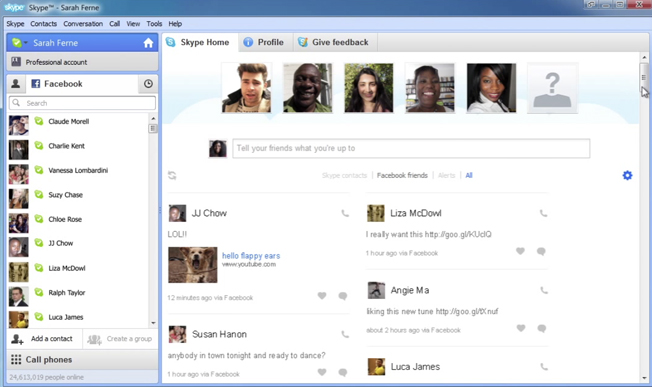Image resolution: width=652 pixels, height=387 pixels.
Task: Filter the feed to Facebook friends
Action: pyautogui.click(x=402, y=175)
